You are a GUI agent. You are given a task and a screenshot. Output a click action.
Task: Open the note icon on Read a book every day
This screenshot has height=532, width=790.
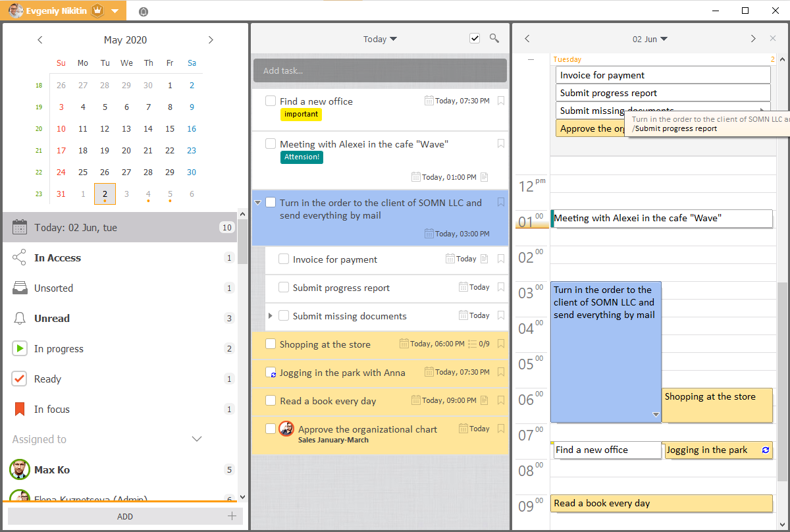click(x=485, y=400)
